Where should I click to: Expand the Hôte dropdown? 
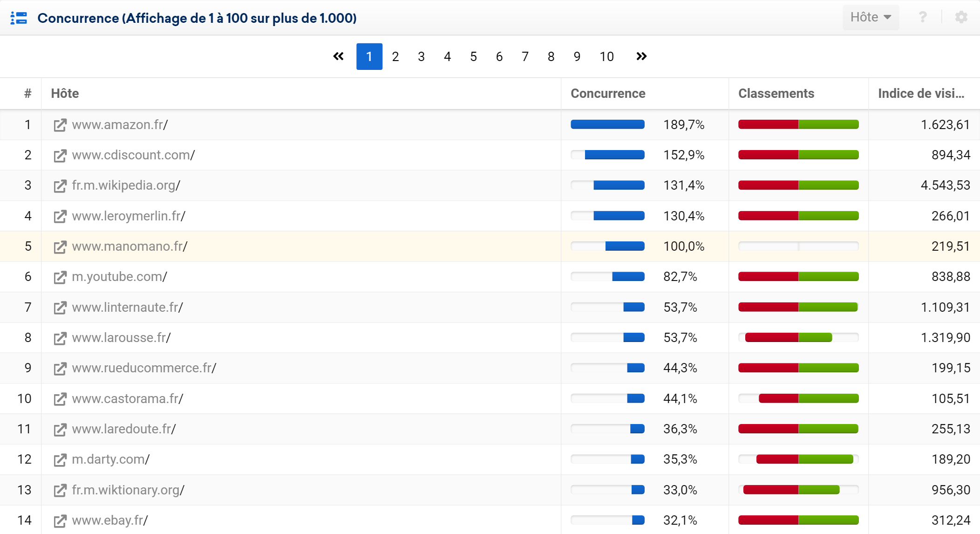871,17
